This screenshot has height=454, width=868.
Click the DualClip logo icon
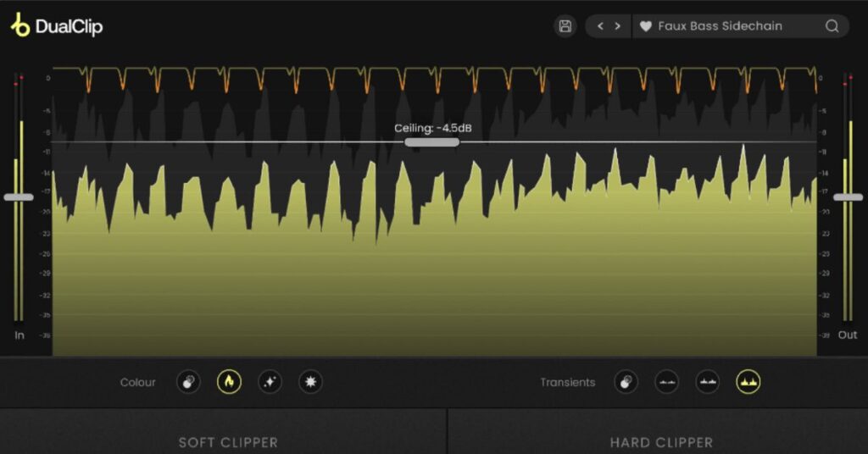pos(20,25)
